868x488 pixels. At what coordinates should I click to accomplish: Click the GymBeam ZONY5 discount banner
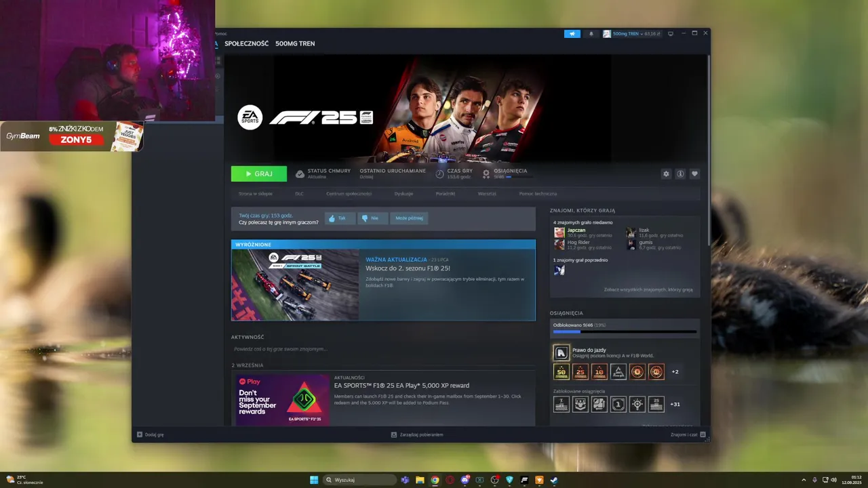[71, 136]
